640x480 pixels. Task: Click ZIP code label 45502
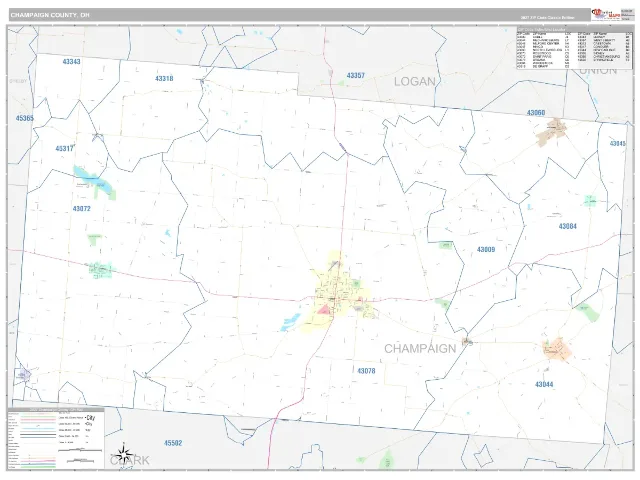(173, 443)
